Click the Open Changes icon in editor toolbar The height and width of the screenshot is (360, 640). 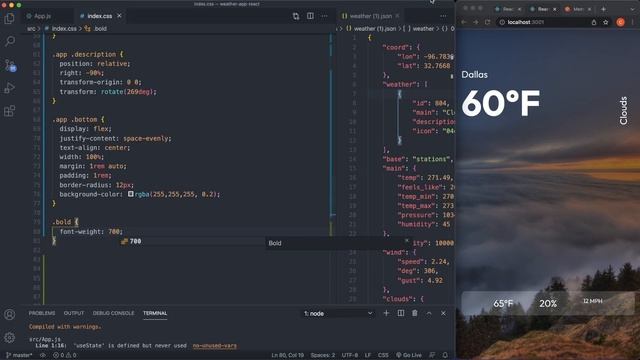[296, 16]
